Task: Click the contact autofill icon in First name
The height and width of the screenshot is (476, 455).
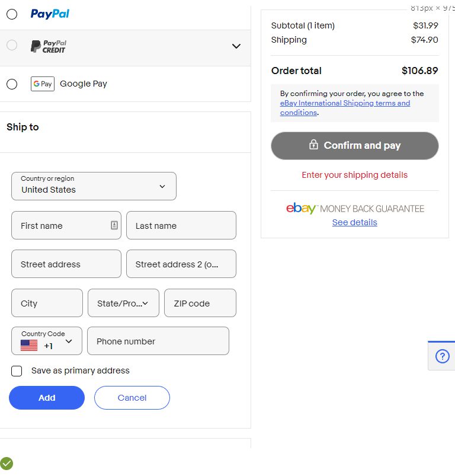Action: (x=114, y=225)
